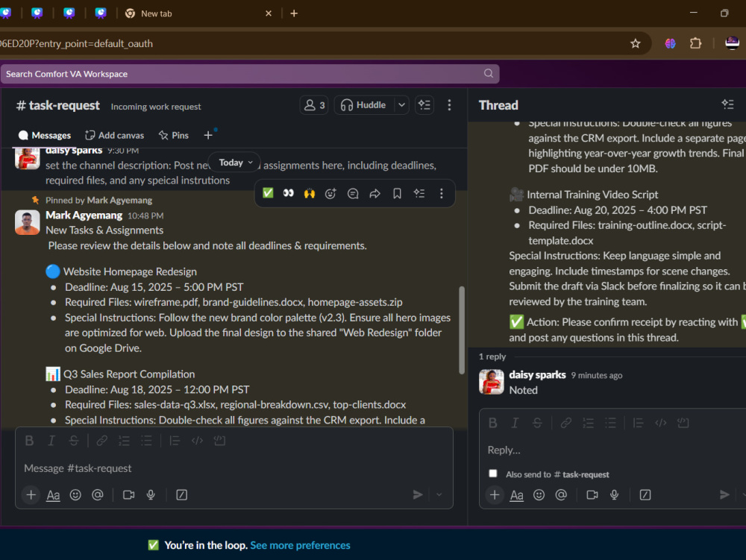Insert link in thread reply composer
Image resolution: width=746 pixels, height=560 pixels.
point(565,423)
